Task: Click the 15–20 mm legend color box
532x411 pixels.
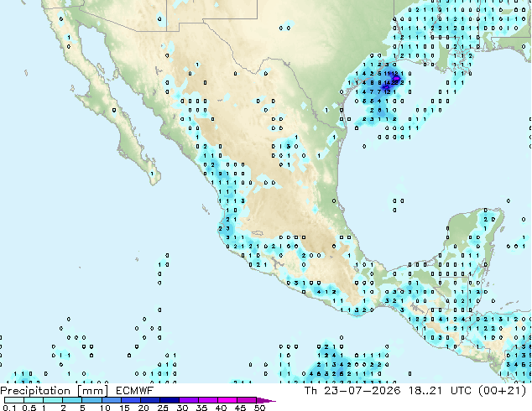Action: coord(131,400)
